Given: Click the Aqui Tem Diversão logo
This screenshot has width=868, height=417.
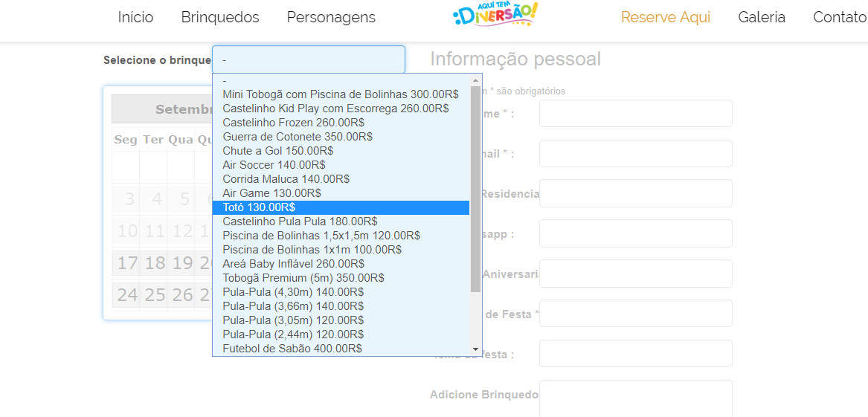Looking at the screenshot, I should 495,16.
